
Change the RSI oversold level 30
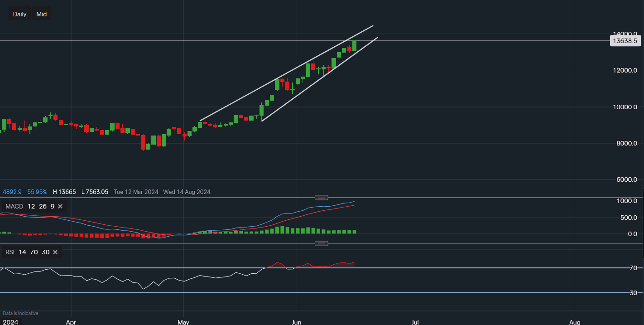coord(45,252)
